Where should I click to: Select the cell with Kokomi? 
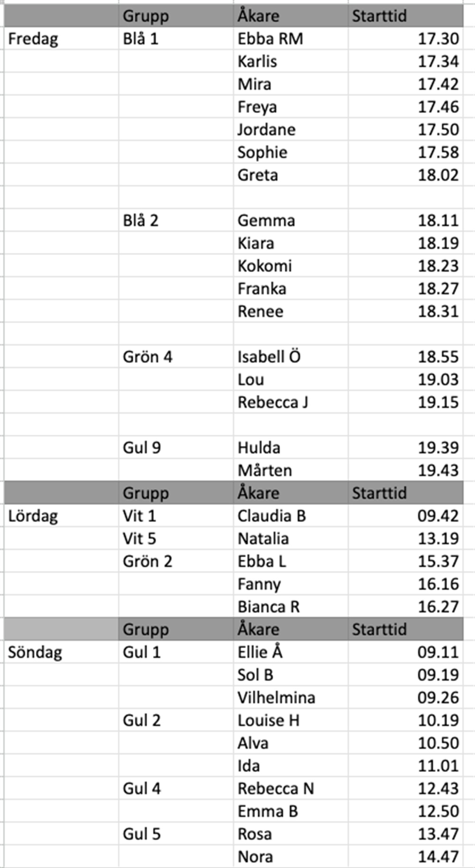[x=265, y=266]
